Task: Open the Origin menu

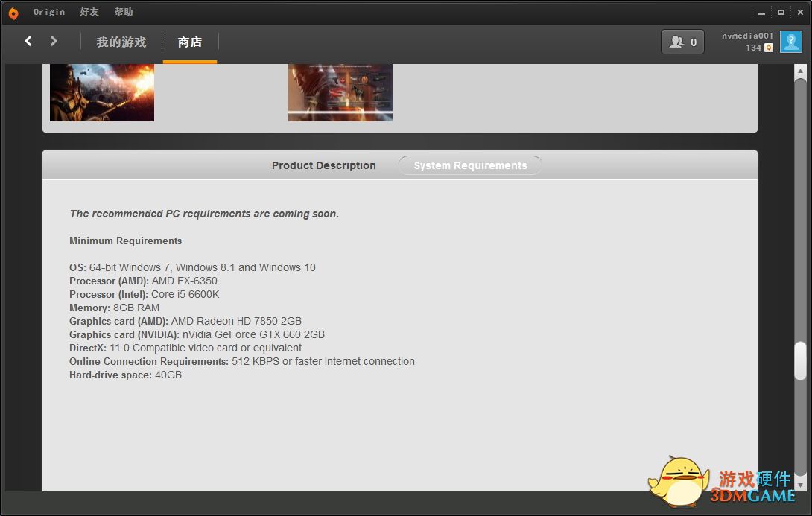Action: [x=49, y=12]
